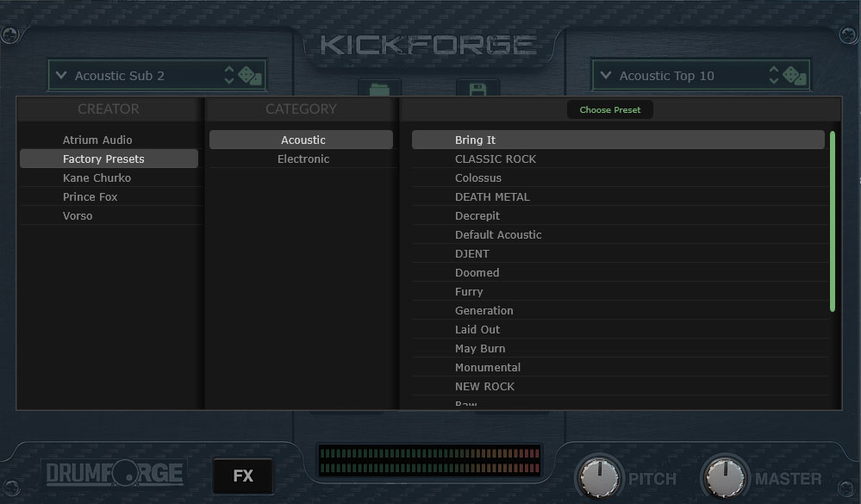Choose the Acoustic category
The height and width of the screenshot is (504, 861).
coord(301,140)
